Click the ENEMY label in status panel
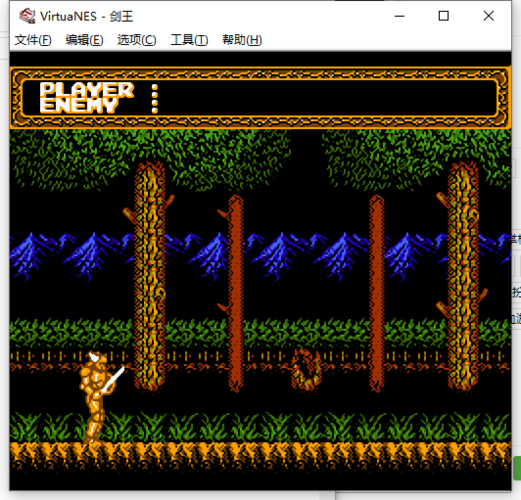The width and height of the screenshot is (521, 500). pyautogui.click(x=79, y=106)
